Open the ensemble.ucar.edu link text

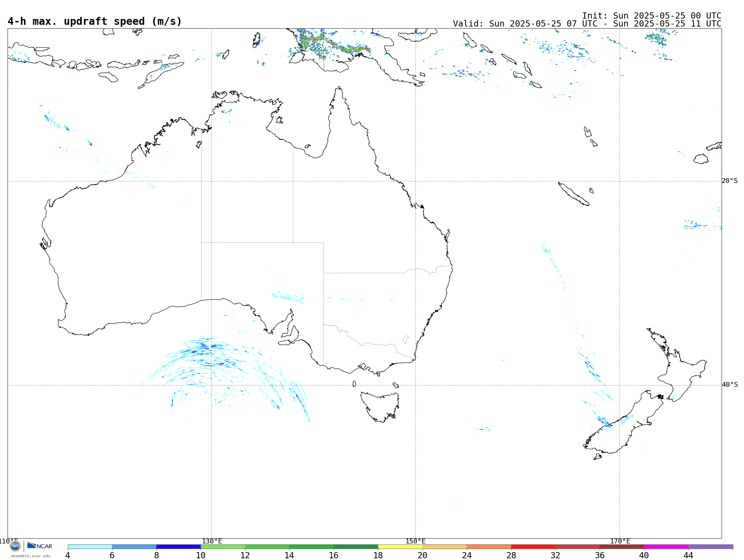(31, 556)
